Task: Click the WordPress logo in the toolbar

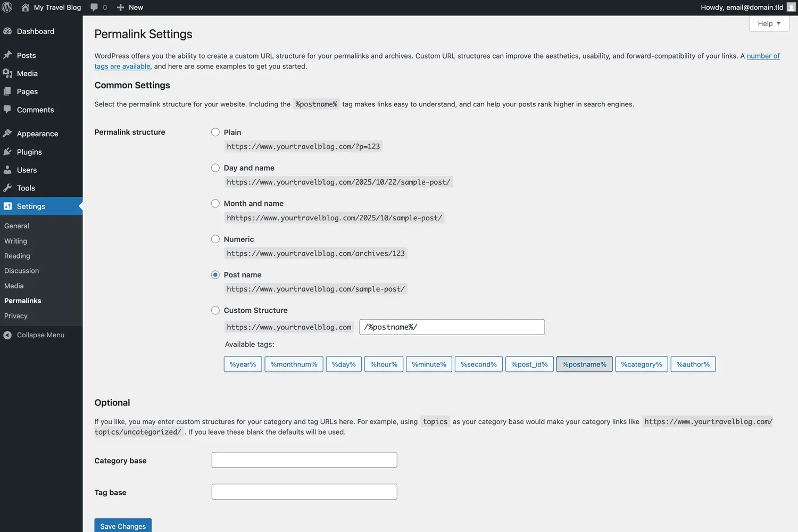Action: pyautogui.click(x=7, y=7)
